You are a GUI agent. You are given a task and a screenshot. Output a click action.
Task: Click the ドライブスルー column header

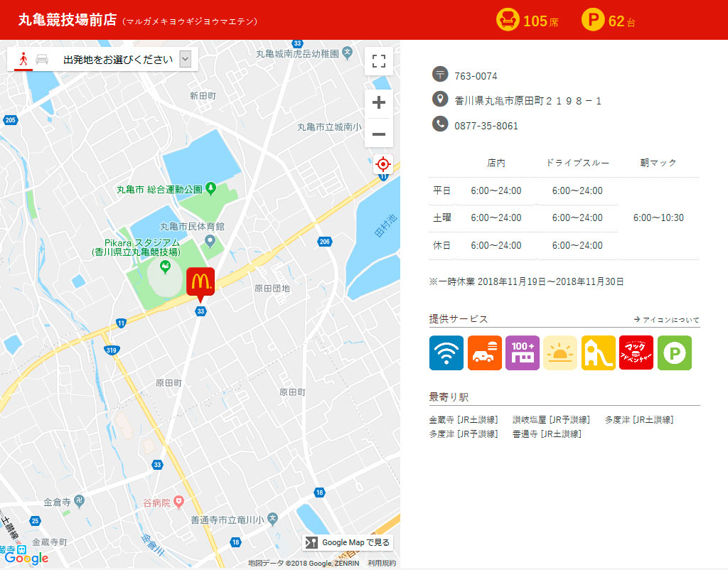[x=577, y=163]
